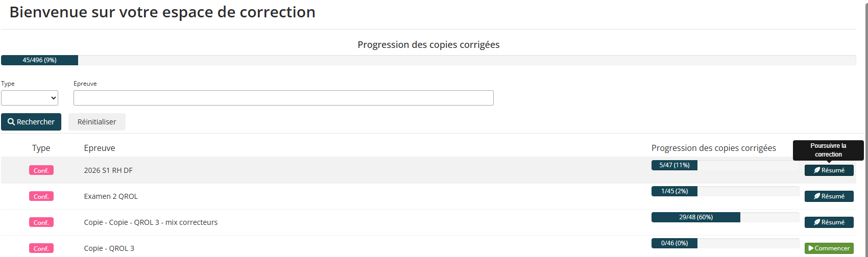
Task: Click Conf. badge for Copie - QROL 3
Action: point(41,248)
